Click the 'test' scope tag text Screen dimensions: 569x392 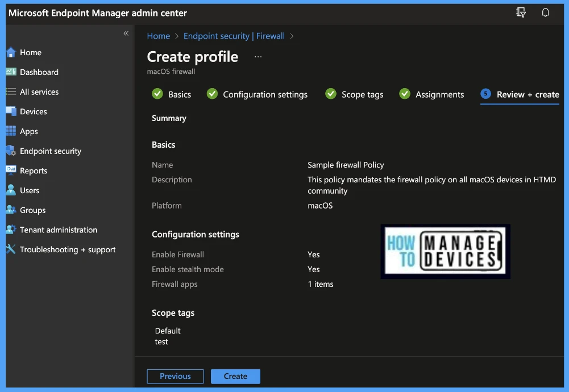161,341
